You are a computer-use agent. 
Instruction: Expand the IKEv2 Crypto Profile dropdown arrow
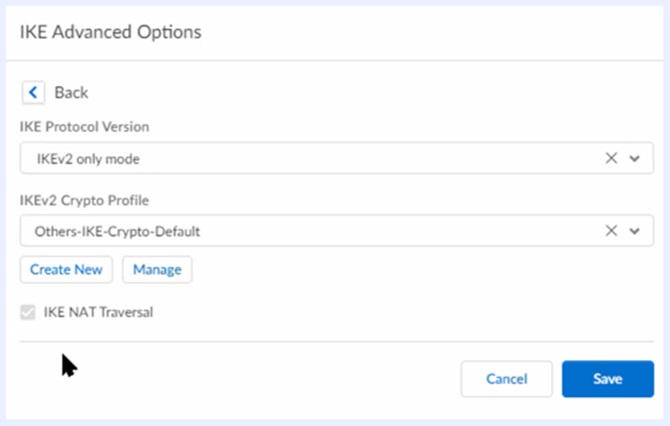pyautogui.click(x=634, y=231)
